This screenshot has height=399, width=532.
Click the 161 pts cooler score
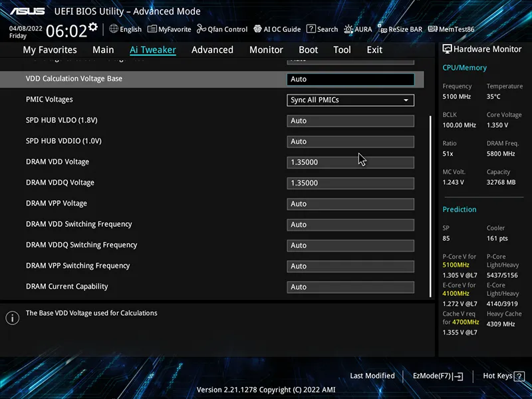497,238
